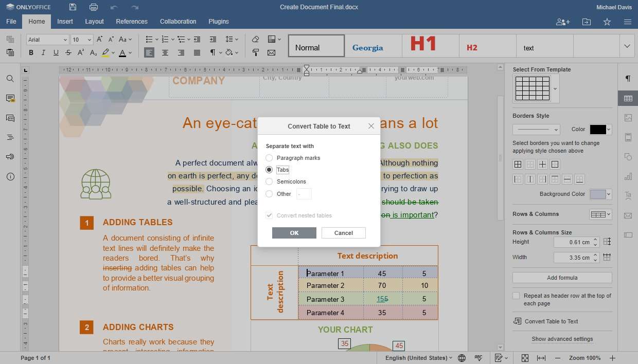Open the Chart settings in right sidebar
Viewport: 638px width, 364px height.
point(628,176)
